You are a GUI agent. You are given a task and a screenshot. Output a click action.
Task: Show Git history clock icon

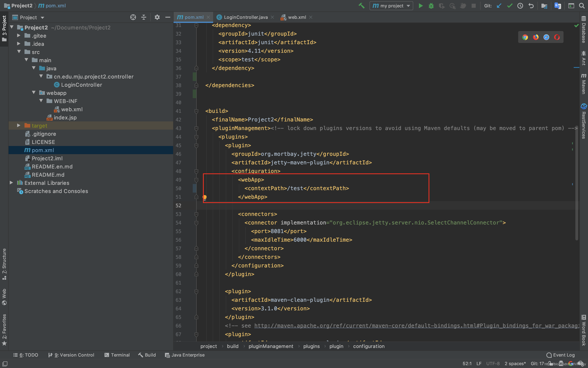[x=520, y=6]
